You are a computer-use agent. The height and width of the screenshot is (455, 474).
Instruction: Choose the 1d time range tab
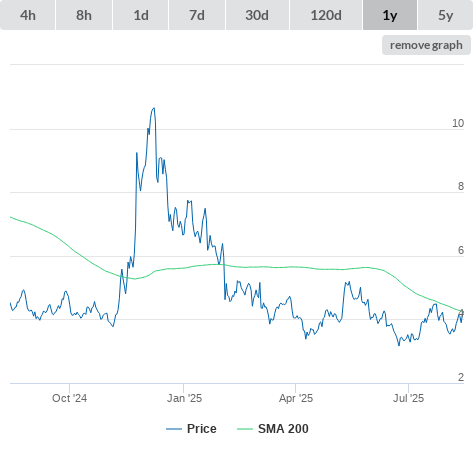click(141, 15)
